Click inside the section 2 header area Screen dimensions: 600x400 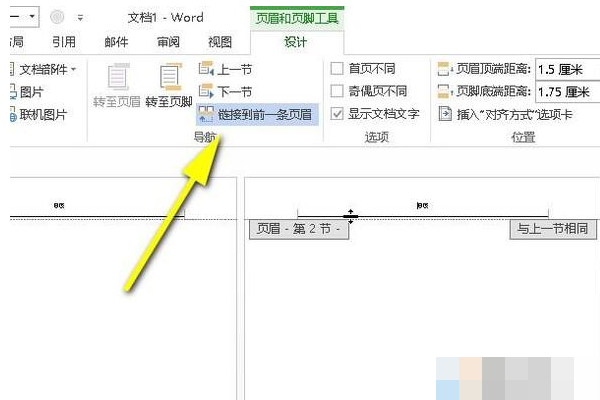point(422,206)
